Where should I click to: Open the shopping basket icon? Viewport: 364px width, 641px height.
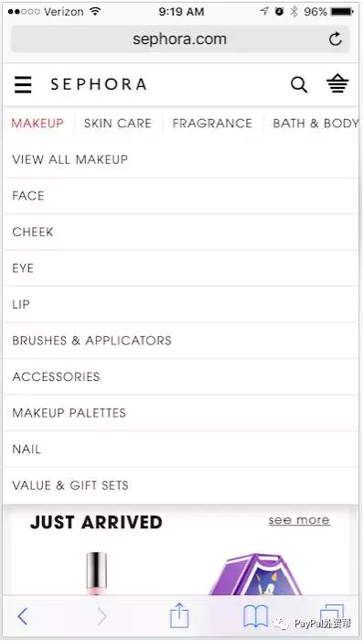(337, 84)
